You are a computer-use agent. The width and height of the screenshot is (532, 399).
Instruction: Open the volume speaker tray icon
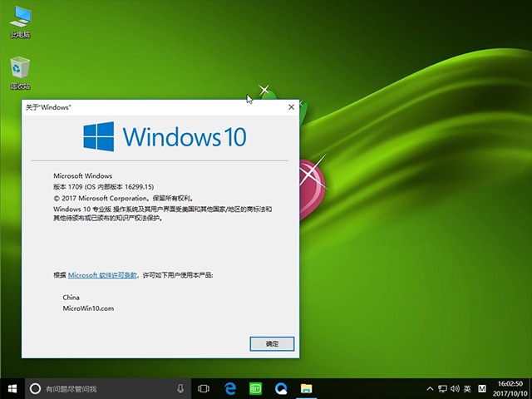(x=455, y=389)
